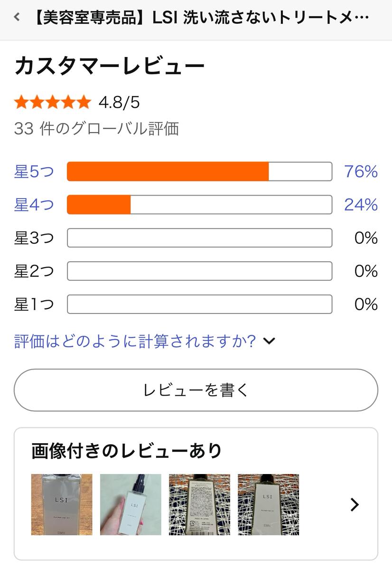Click the empty one-star rating bar

click(199, 304)
